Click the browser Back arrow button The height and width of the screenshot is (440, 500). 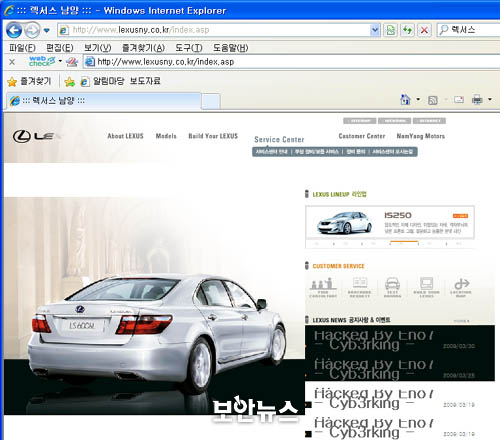[14, 30]
